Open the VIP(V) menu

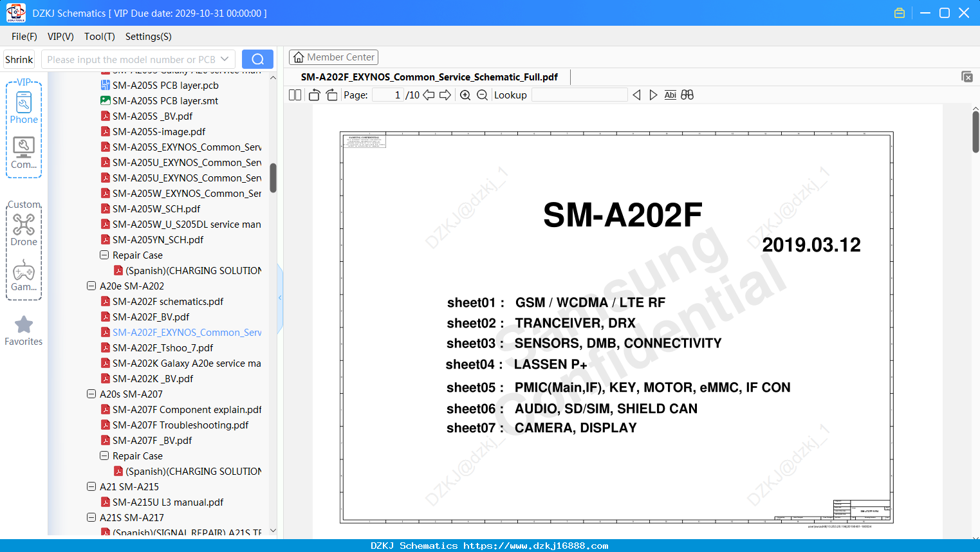point(60,37)
